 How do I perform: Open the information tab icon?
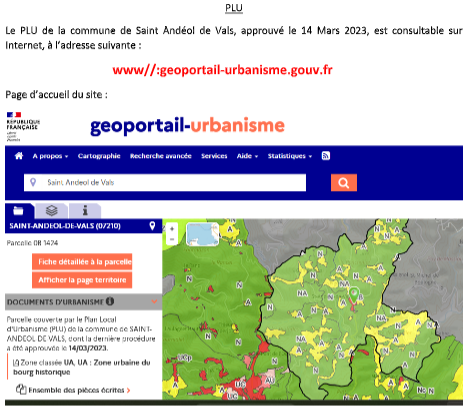tap(85, 211)
